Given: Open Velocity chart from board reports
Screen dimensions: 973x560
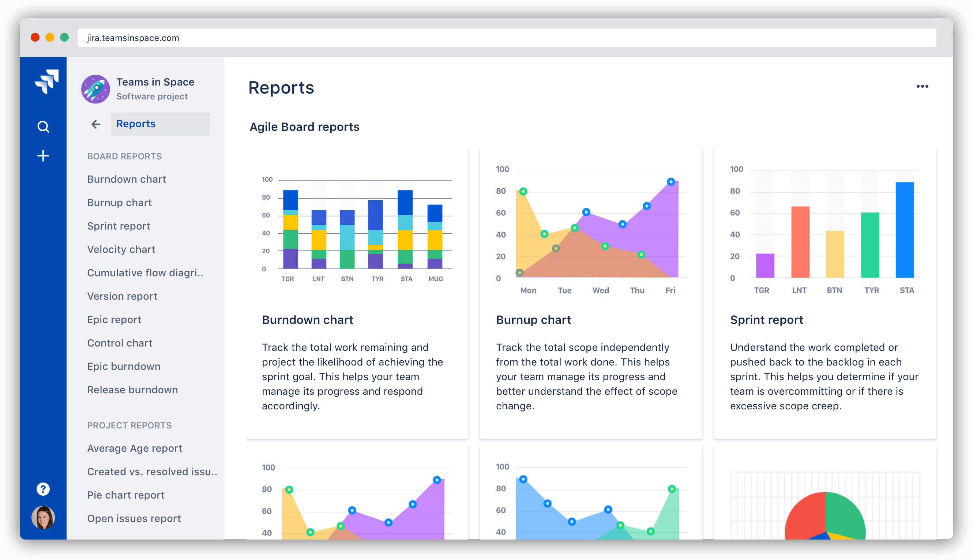Looking at the screenshot, I should click(x=121, y=250).
